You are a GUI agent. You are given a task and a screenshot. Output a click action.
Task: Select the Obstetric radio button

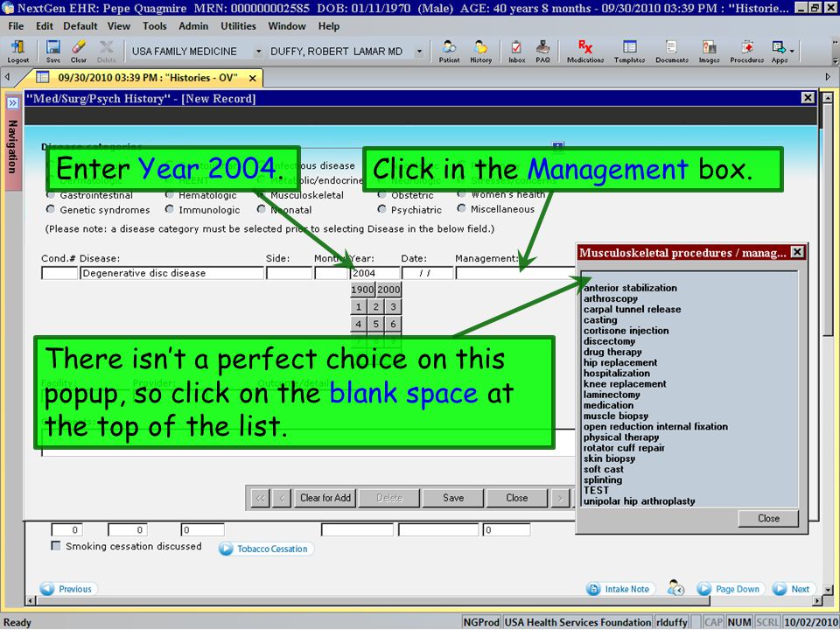click(381, 194)
